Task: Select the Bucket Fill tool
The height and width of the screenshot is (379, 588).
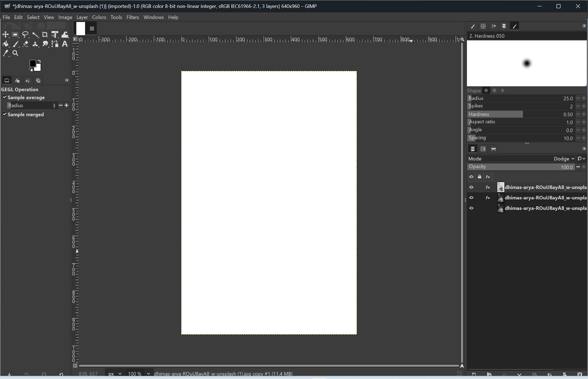Action: tap(6, 44)
